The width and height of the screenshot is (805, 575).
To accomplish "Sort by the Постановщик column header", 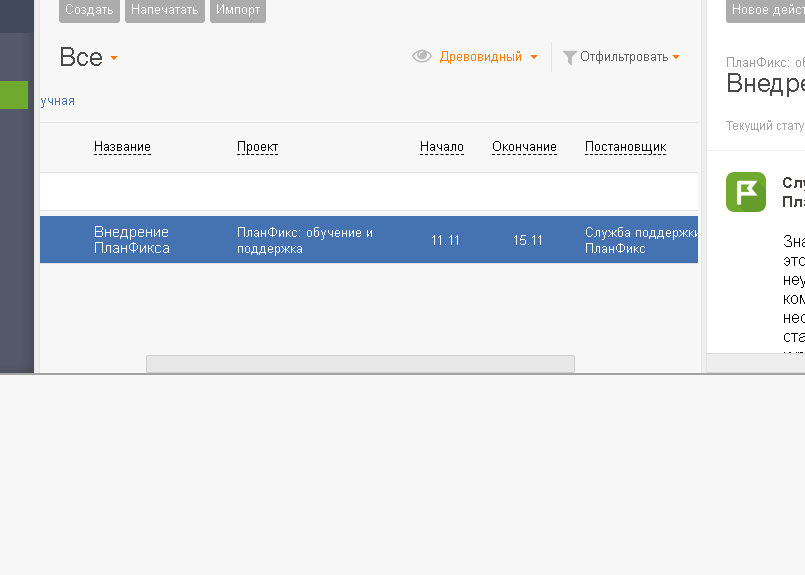I will tap(625, 147).
